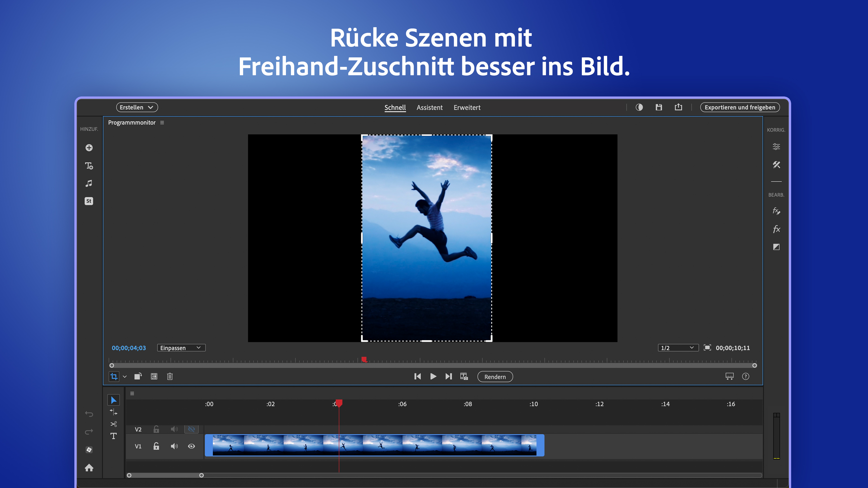Screen dimensions: 868x488
Task: Click the trash delete icon
Action: pyautogui.click(x=170, y=376)
